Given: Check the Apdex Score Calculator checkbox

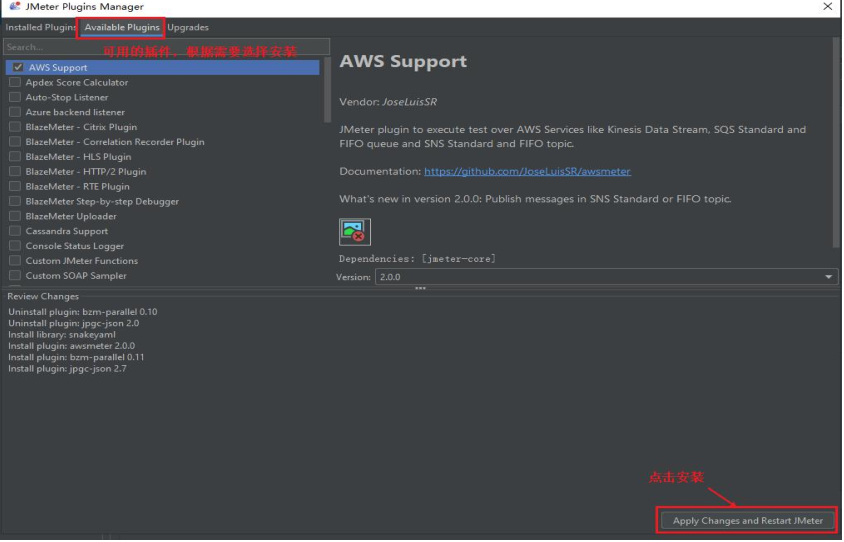Looking at the screenshot, I should click(15, 82).
